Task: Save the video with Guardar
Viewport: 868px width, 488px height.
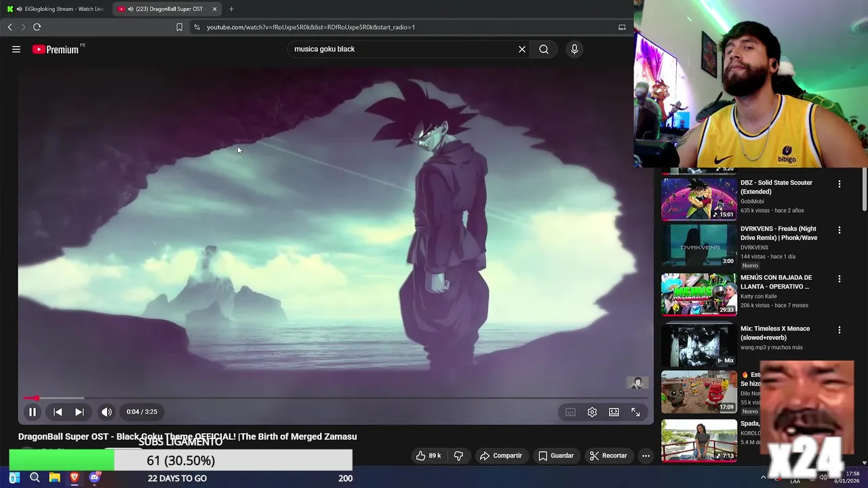Action: [556, 455]
